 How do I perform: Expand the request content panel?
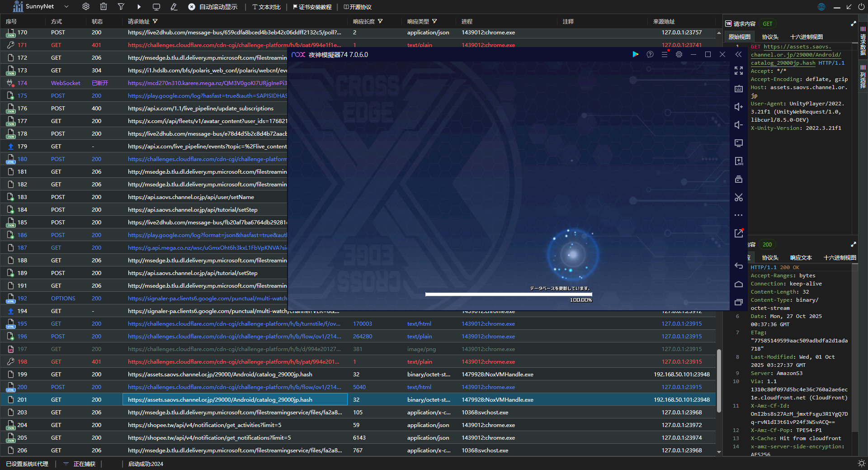point(854,24)
